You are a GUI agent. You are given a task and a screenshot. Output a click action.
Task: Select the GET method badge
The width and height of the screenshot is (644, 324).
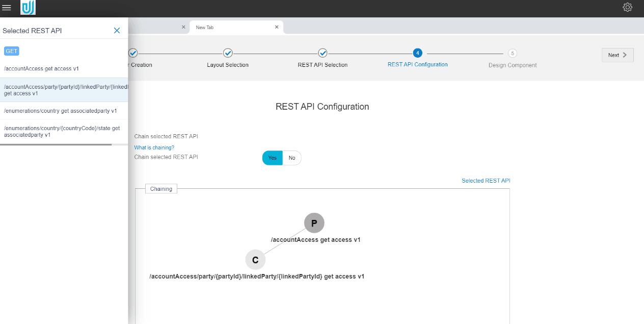(x=12, y=51)
